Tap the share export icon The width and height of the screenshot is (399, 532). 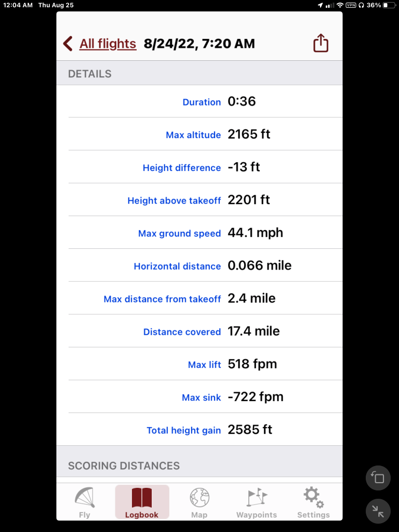tap(321, 43)
